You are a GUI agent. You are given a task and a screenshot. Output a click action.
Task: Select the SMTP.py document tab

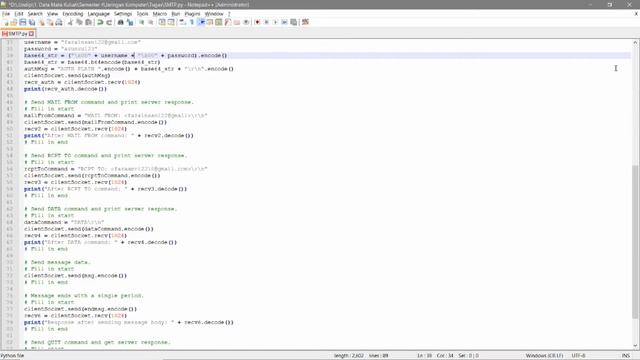[18, 33]
